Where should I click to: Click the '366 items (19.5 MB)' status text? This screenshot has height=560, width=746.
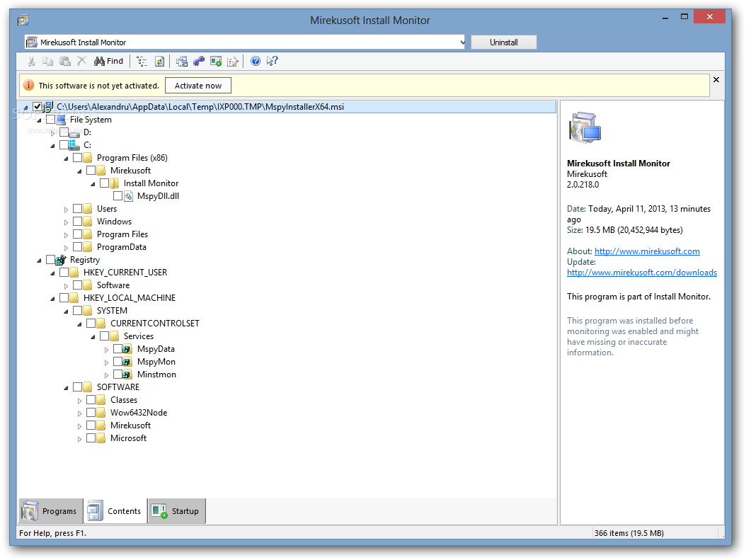coord(629,533)
